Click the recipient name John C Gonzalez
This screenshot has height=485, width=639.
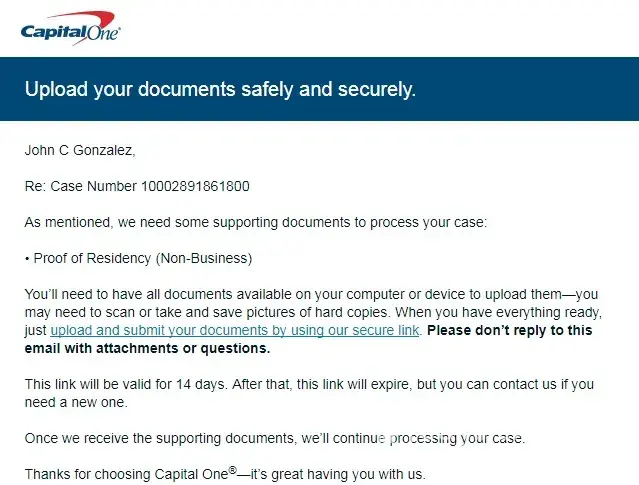79,151
